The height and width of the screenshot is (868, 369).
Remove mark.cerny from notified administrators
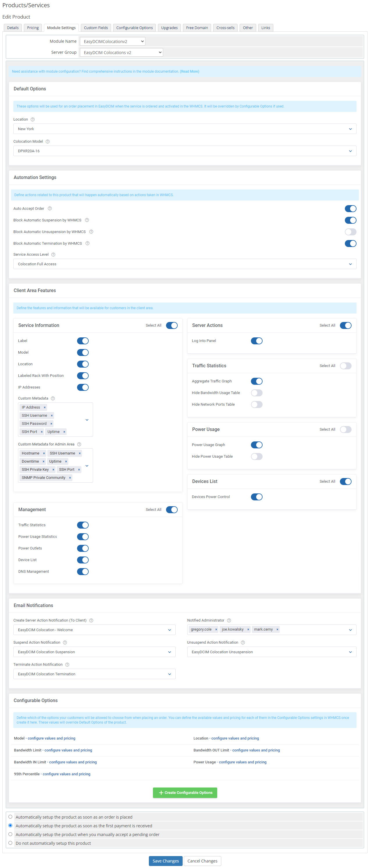pyautogui.click(x=277, y=629)
